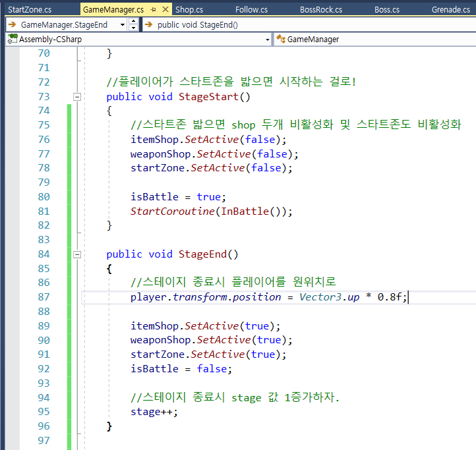Screen dimensions: 476x450
Task: Open the Follow.cs tab
Action: [251, 10]
